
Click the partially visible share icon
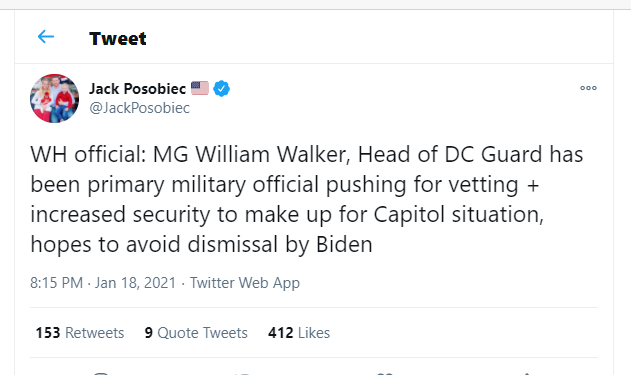(526, 373)
